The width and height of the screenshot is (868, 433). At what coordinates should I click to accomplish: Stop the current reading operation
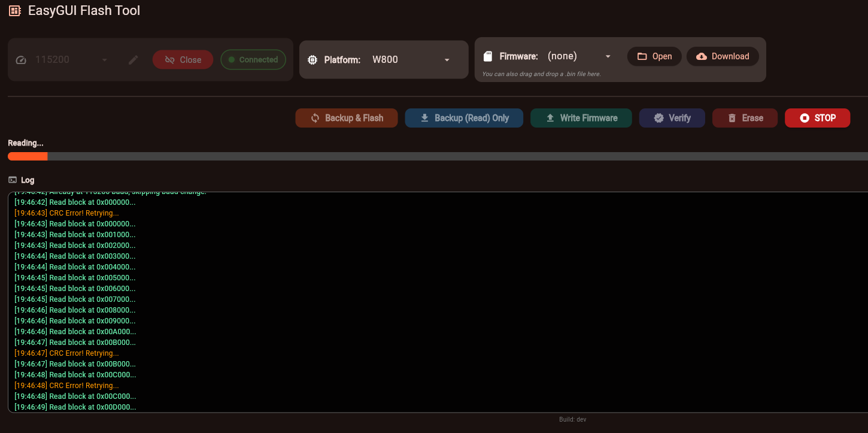click(x=818, y=118)
